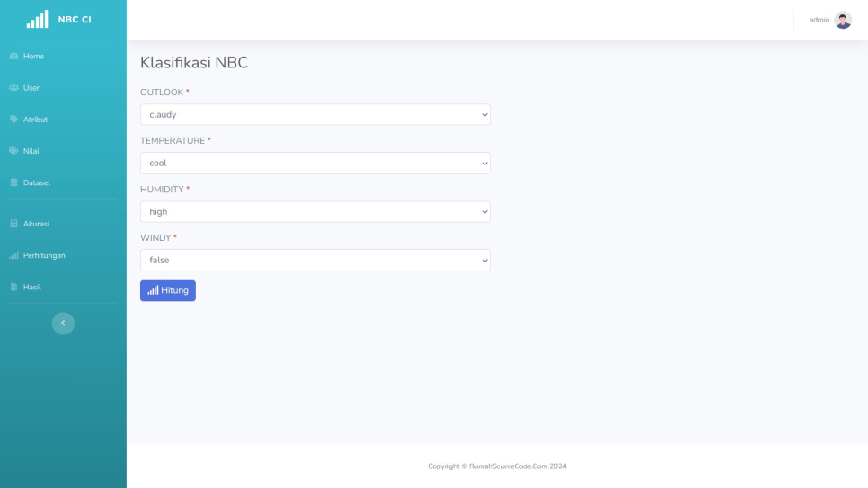Click the User group icon in sidebar

(x=13, y=87)
